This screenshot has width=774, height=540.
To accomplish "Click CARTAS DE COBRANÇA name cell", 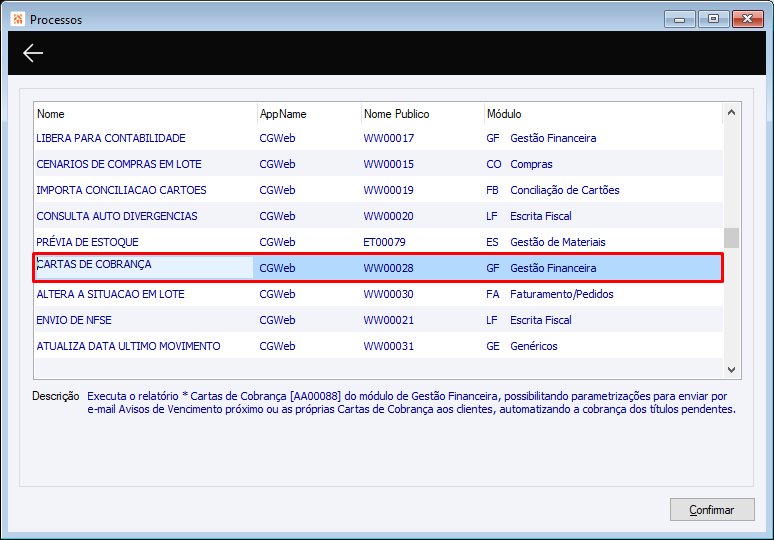I will 144,267.
